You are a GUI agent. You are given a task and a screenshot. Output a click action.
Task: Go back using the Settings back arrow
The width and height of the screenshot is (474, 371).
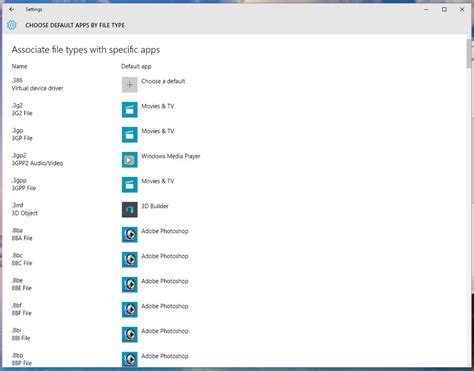[12, 9]
